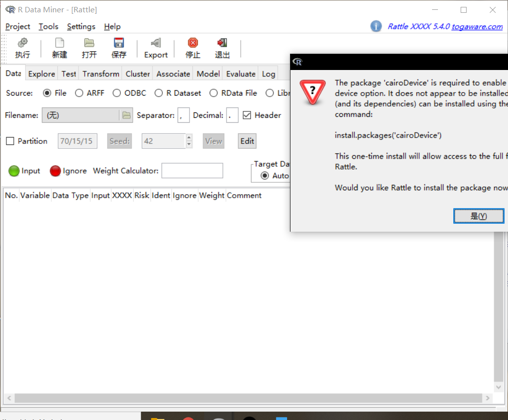Image resolution: width=508 pixels, height=420 pixels.
Task: Open the Project menu
Action: coord(18,27)
